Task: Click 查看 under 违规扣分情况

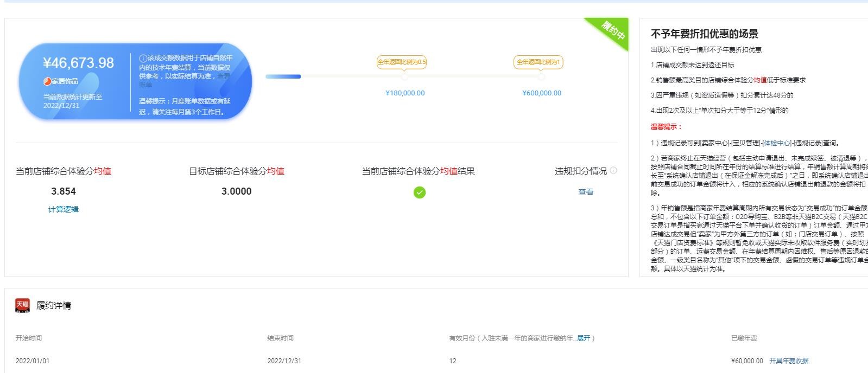Action: 586,192
